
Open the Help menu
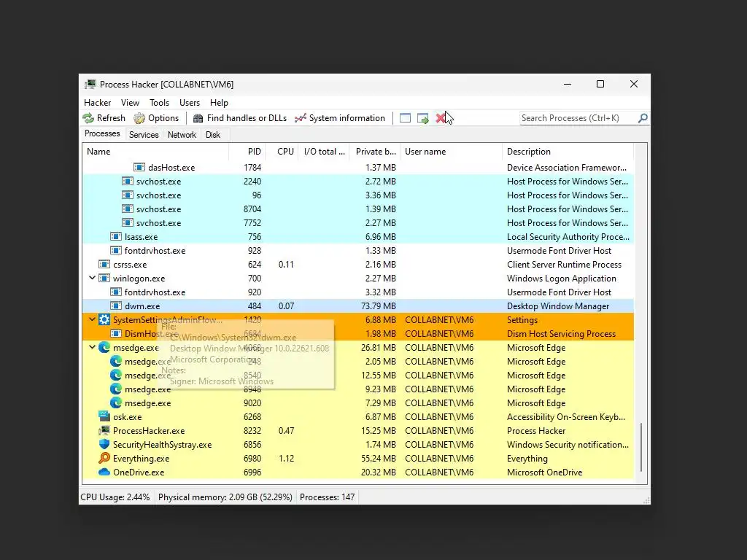pyautogui.click(x=219, y=102)
